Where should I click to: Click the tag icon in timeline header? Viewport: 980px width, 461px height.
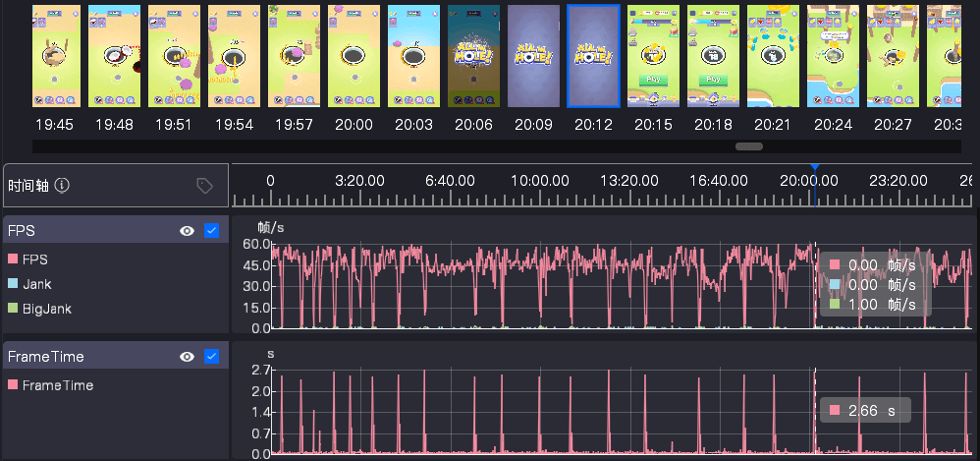click(204, 185)
